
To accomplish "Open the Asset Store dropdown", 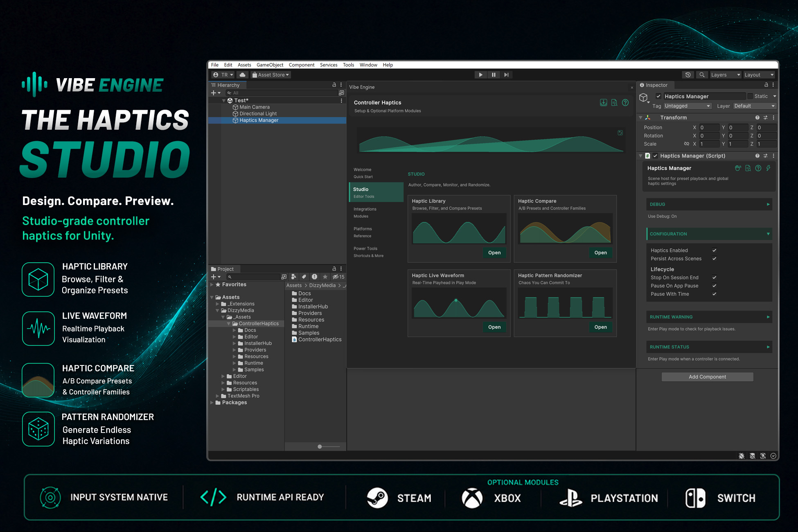I will [x=271, y=75].
